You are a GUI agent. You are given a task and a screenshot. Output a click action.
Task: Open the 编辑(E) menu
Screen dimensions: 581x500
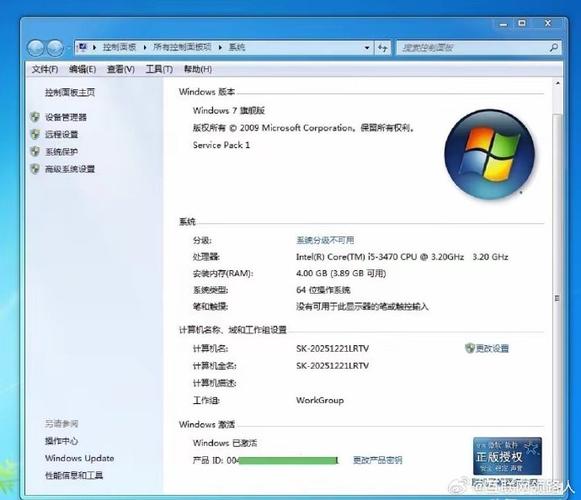coord(83,69)
